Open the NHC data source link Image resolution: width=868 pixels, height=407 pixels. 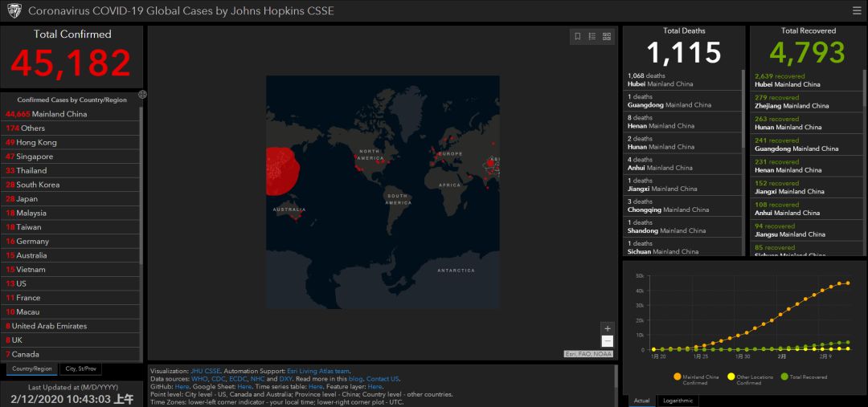pos(257,379)
